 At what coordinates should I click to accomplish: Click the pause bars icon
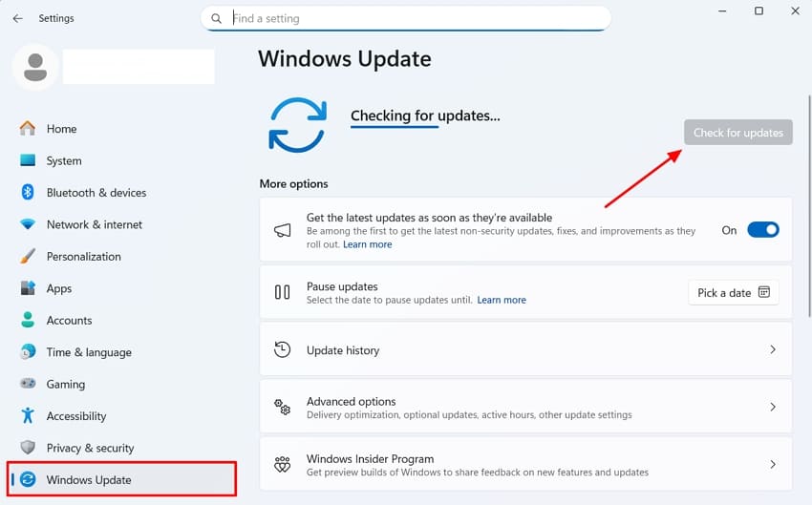tap(282, 292)
